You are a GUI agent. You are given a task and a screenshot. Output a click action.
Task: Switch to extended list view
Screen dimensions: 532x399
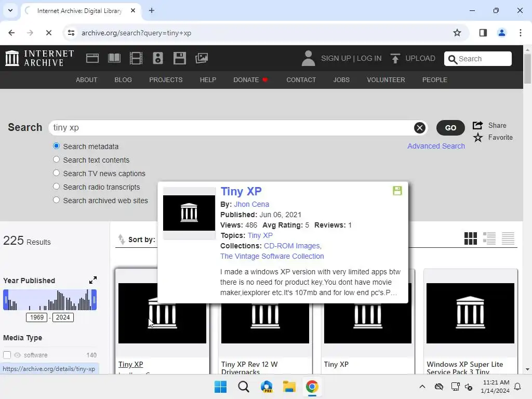tap(489, 238)
